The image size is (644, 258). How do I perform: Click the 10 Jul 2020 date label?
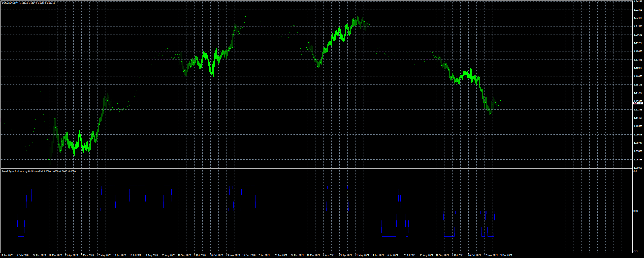tap(136, 255)
